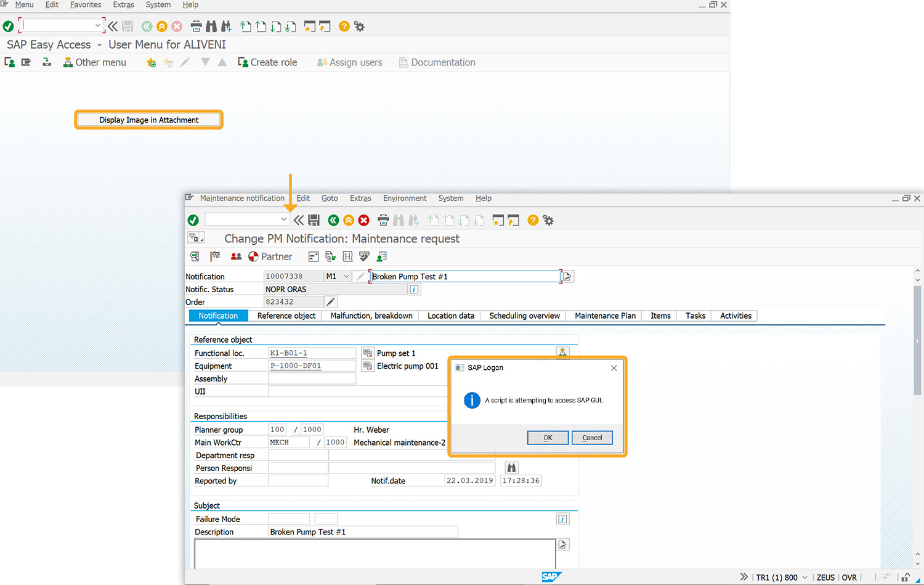This screenshot has height=585, width=924.
Task: Click the hierarchy icon above SAP Logon dialog
Action: (x=562, y=352)
